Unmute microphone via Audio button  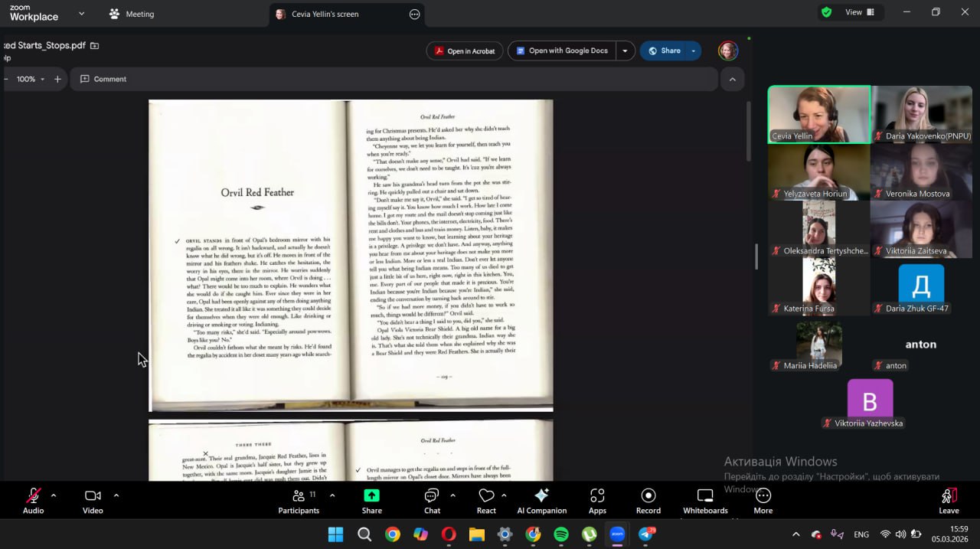(x=33, y=501)
